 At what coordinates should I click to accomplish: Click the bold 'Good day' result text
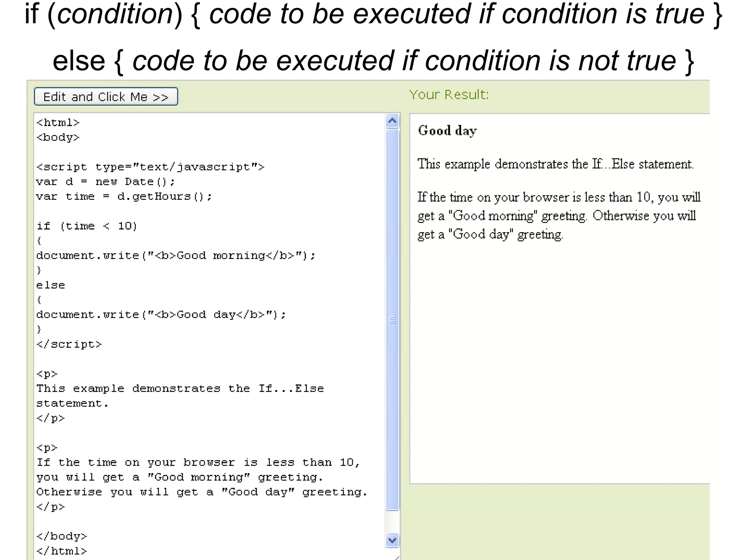click(x=448, y=131)
